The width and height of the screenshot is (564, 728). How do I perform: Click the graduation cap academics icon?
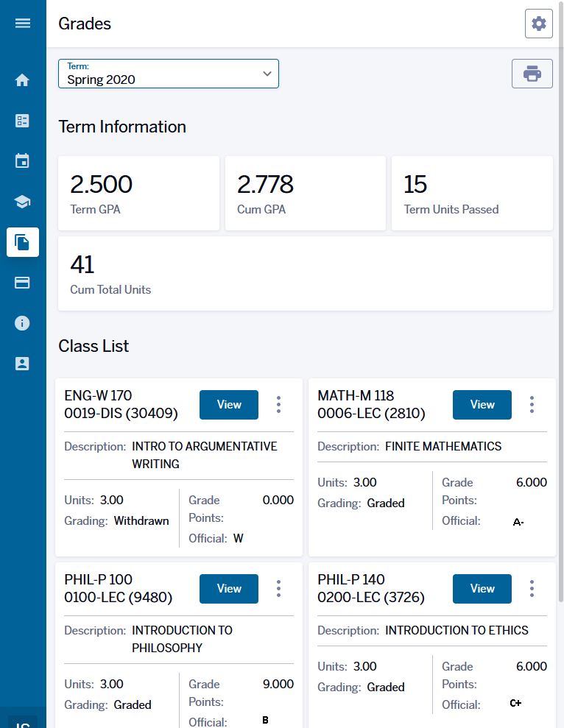click(23, 202)
